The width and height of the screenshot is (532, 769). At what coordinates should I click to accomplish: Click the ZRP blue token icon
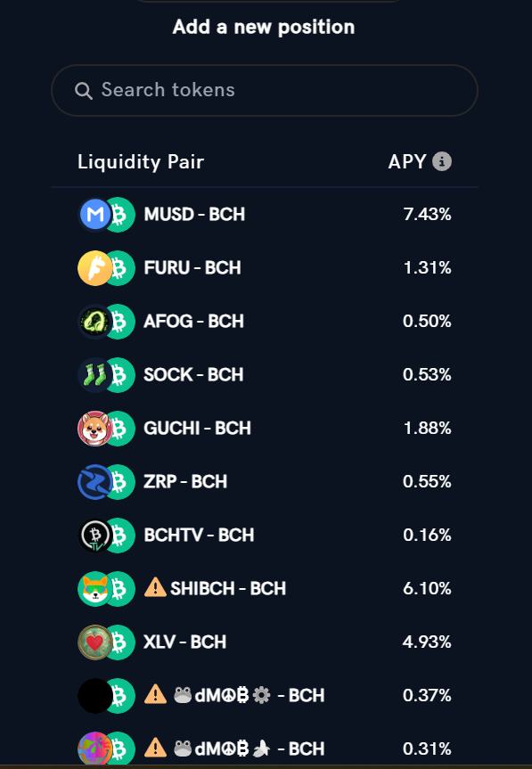[95, 481]
